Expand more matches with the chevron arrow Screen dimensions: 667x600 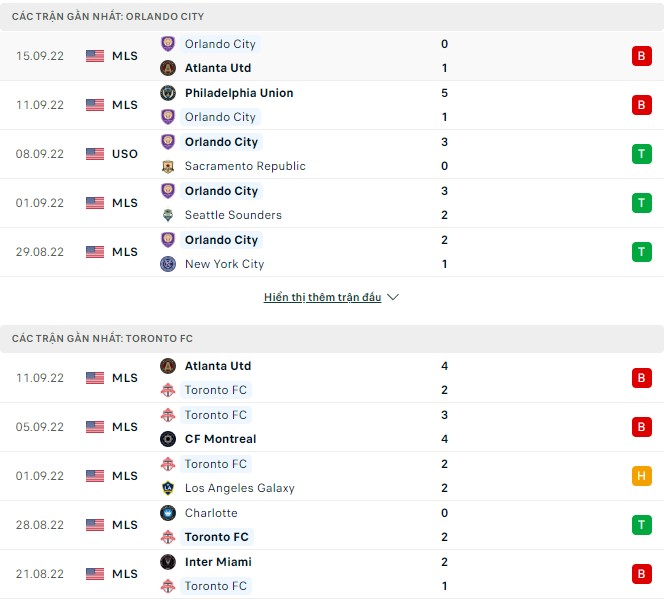pyautogui.click(x=393, y=298)
